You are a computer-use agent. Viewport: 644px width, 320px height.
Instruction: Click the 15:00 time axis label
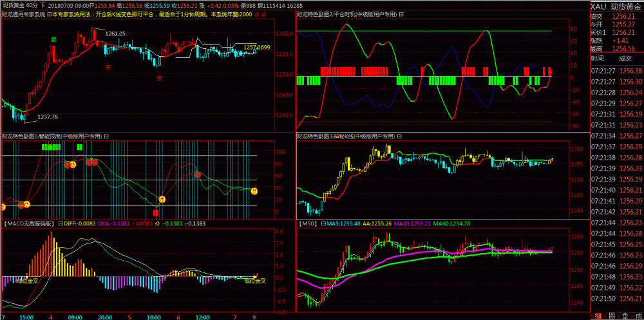coord(26,317)
